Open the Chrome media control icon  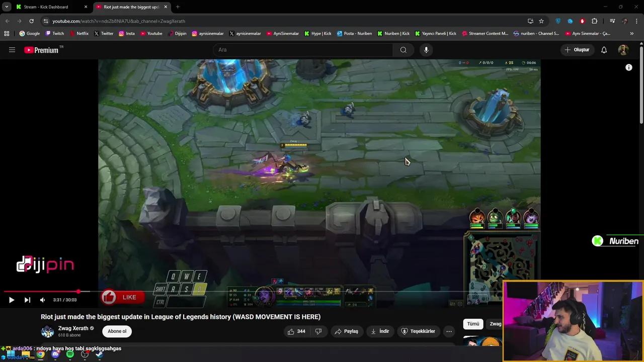(x=612, y=21)
